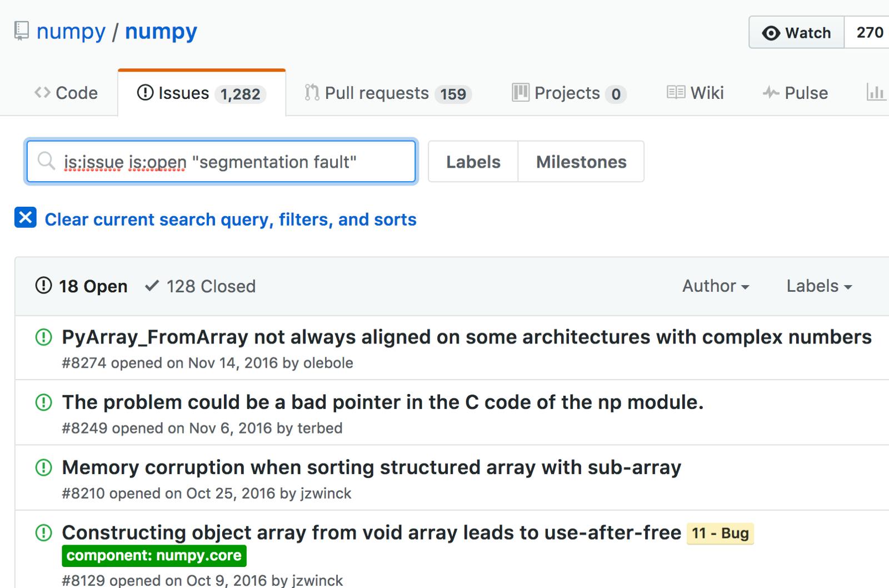This screenshot has width=889, height=588.
Task: Open the Memory corruption sorting issue link
Action: click(371, 467)
